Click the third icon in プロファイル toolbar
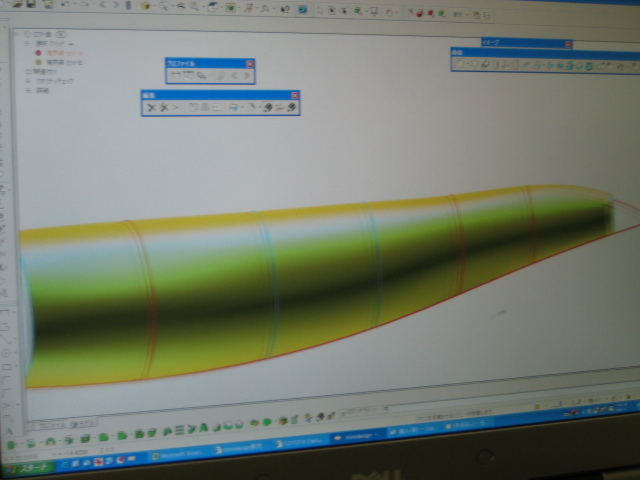The height and width of the screenshot is (480, 640). coord(201,75)
